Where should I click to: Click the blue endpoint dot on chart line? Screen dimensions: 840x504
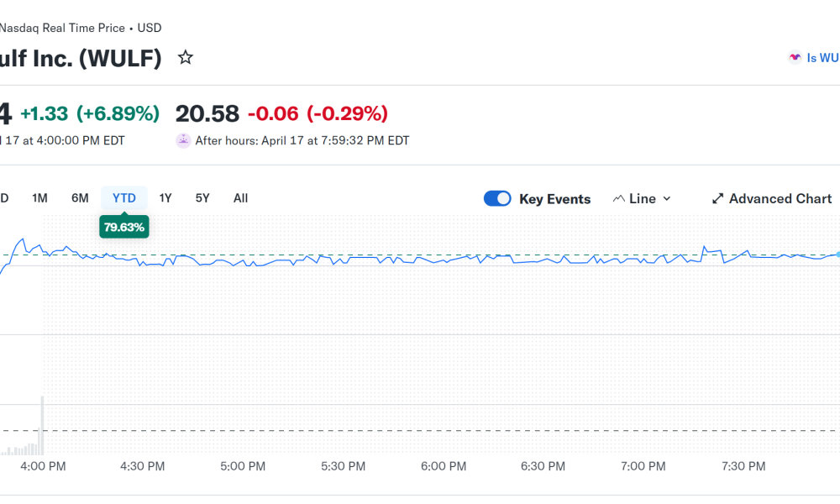837,254
